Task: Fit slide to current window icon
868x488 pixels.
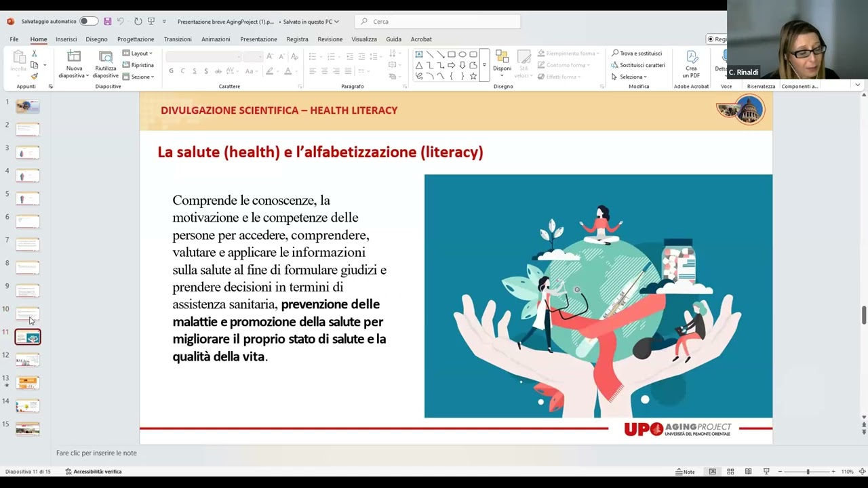Action: pyautogui.click(x=863, y=472)
